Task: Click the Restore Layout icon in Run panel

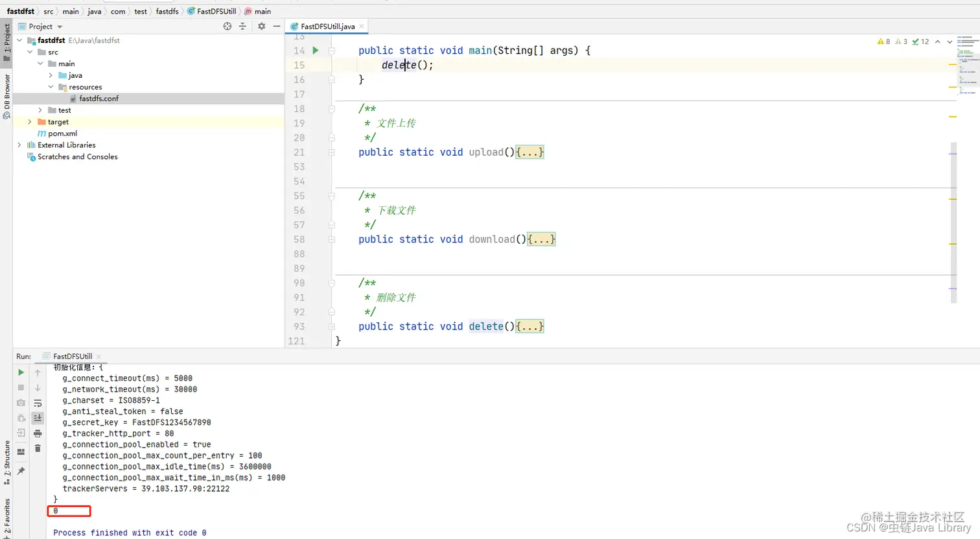Action: tap(21, 451)
